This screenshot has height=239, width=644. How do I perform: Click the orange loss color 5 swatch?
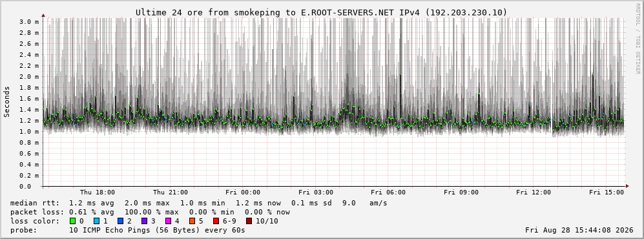point(192,221)
